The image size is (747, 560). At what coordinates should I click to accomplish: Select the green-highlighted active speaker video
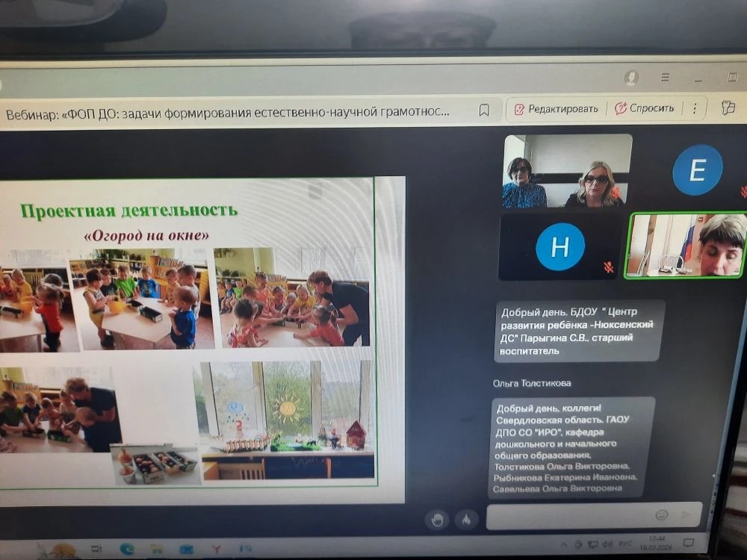(x=685, y=246)
